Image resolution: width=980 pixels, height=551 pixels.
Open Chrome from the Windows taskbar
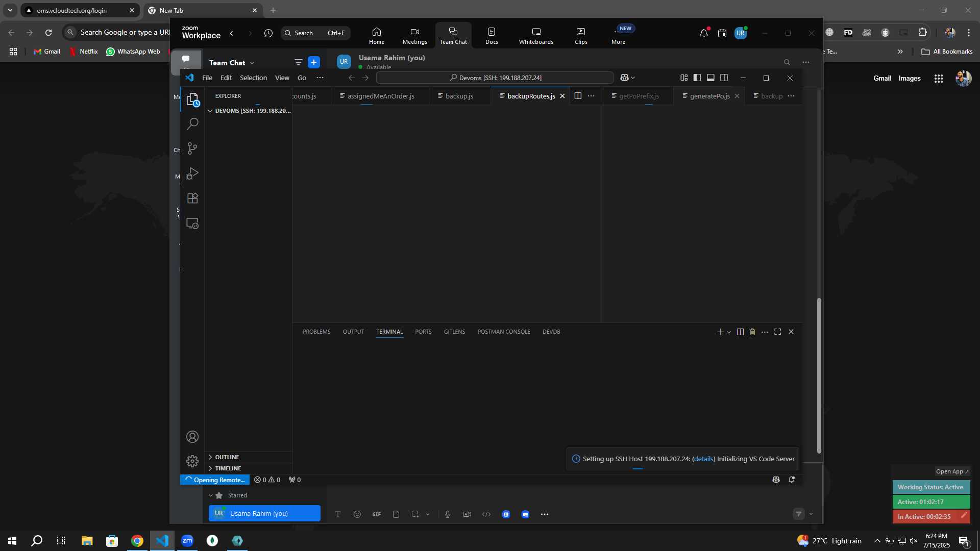pos(137,541)
